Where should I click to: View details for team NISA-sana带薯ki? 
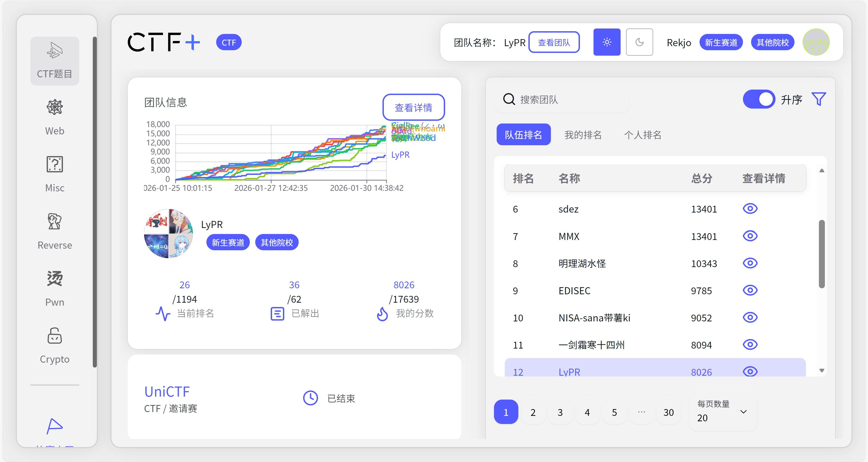pos(750,317)
